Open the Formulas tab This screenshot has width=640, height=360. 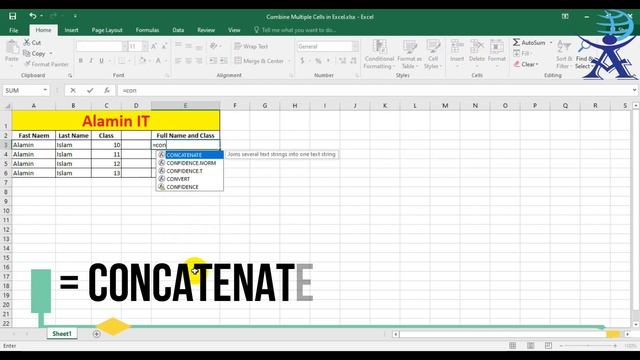click(147, 30)
